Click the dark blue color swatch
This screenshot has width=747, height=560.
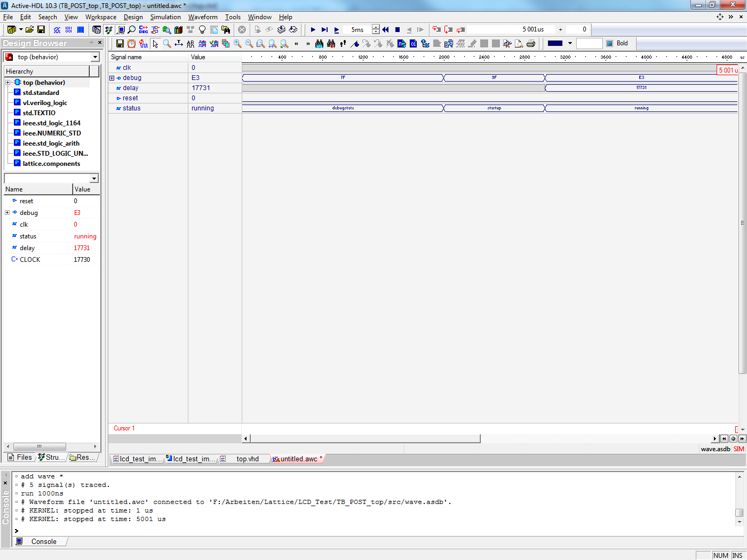pos(555,44)
